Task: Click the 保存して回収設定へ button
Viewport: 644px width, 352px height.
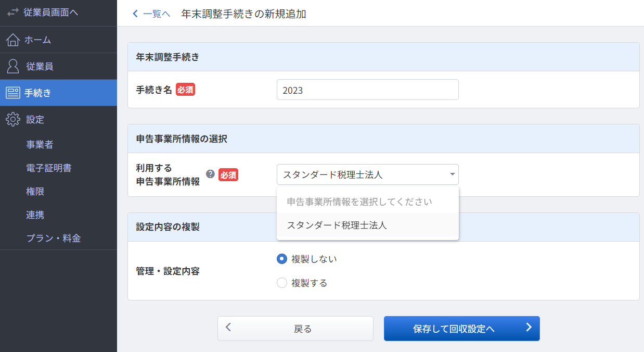Action: 462,329
